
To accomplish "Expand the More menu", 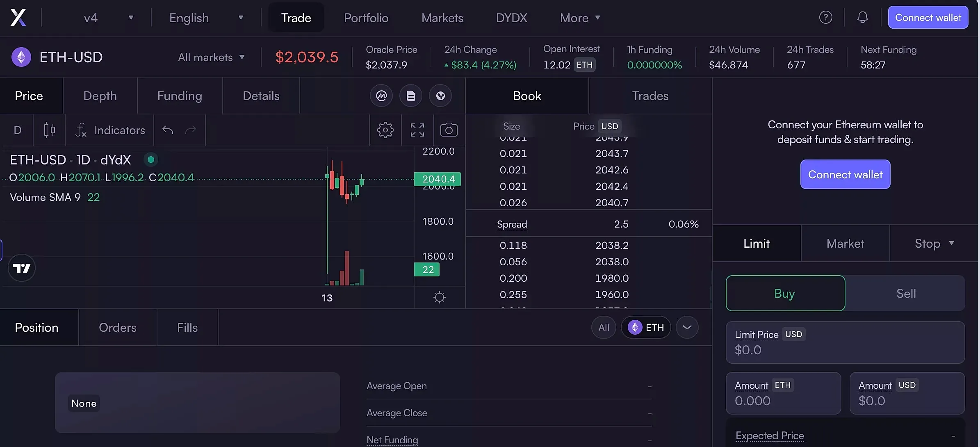I will (580, 18).
